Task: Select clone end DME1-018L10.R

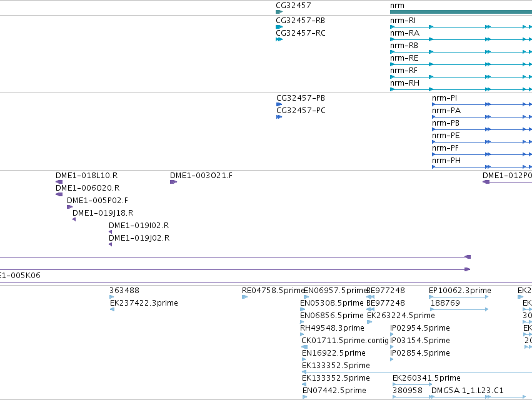Action: click(86, 176)
